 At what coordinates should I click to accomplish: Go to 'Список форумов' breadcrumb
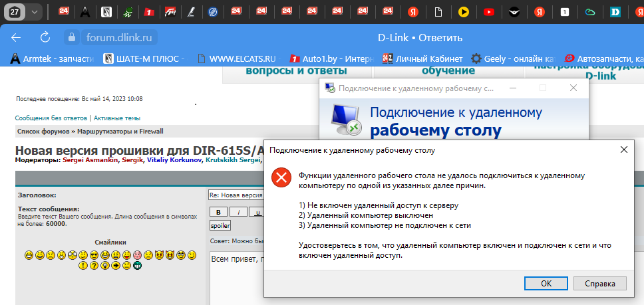[x=44, y=132]
